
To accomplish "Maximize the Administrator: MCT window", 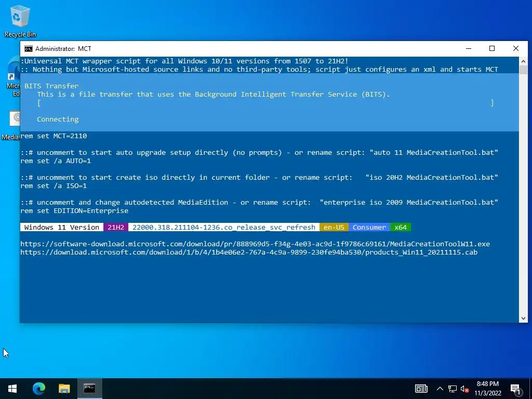I will point(492,48).
